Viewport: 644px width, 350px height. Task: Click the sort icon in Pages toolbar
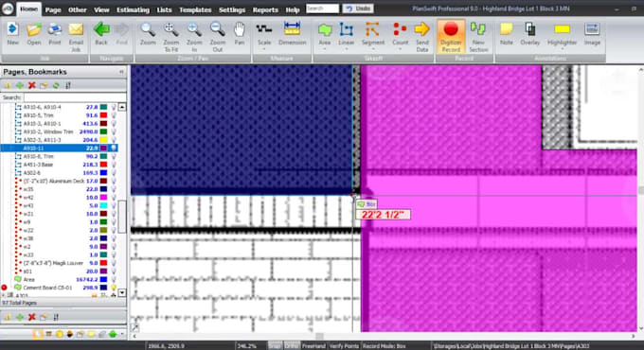tap(68, 85)
